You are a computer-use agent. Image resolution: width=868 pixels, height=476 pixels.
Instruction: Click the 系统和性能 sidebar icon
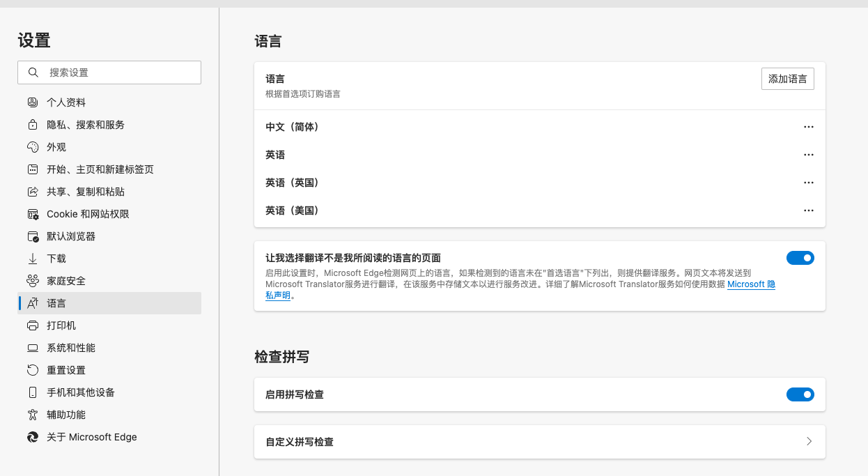(32, 347)
